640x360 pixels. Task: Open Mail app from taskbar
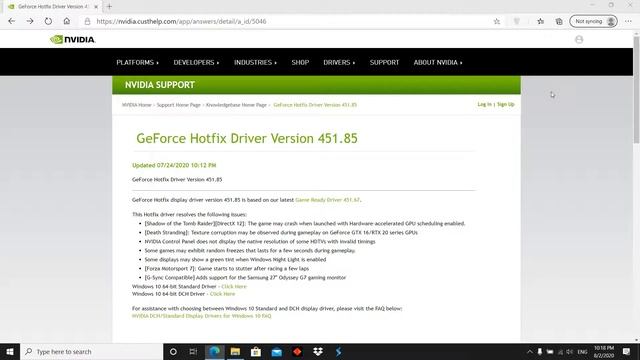(x=276, y=351)
